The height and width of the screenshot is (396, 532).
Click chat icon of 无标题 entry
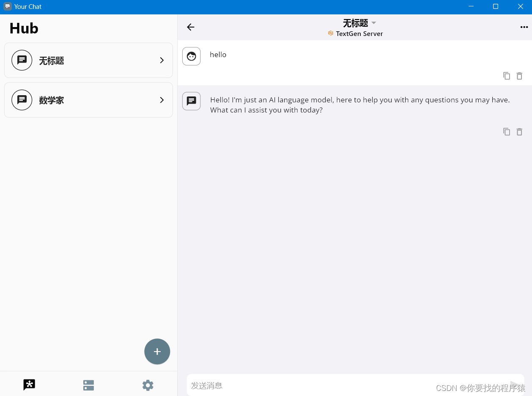[22, 60]
